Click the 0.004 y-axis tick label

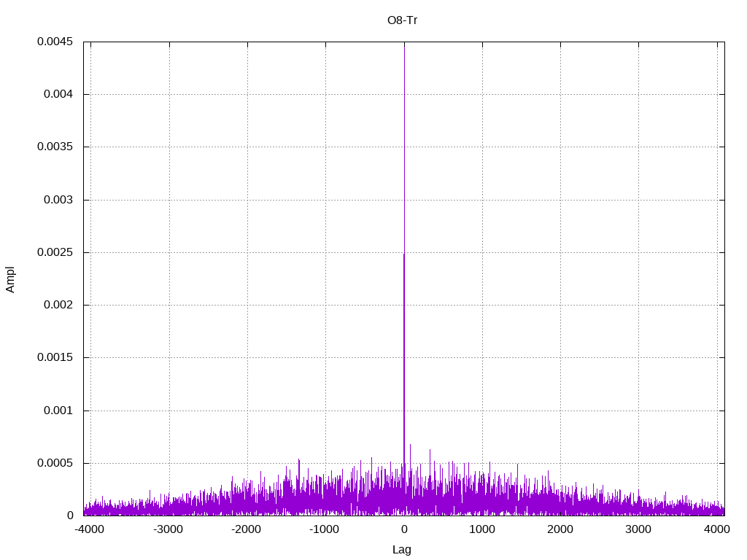click(x=58, y=94)
